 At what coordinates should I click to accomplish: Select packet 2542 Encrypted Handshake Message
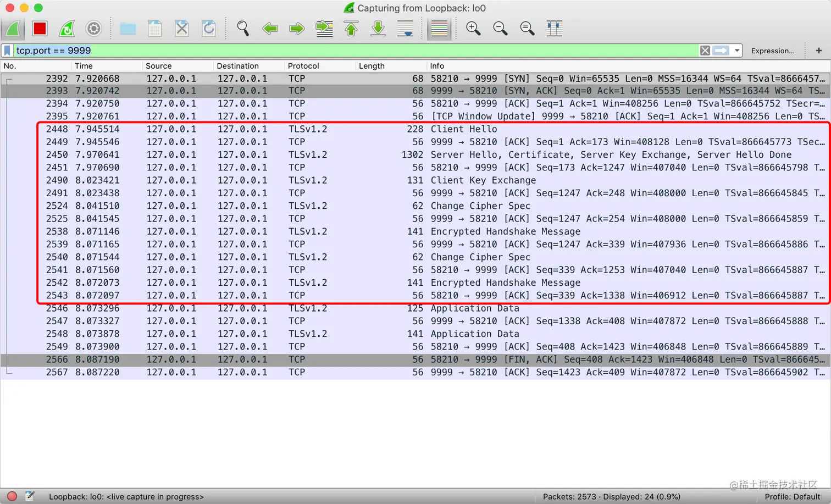click(x=416, y=283)
